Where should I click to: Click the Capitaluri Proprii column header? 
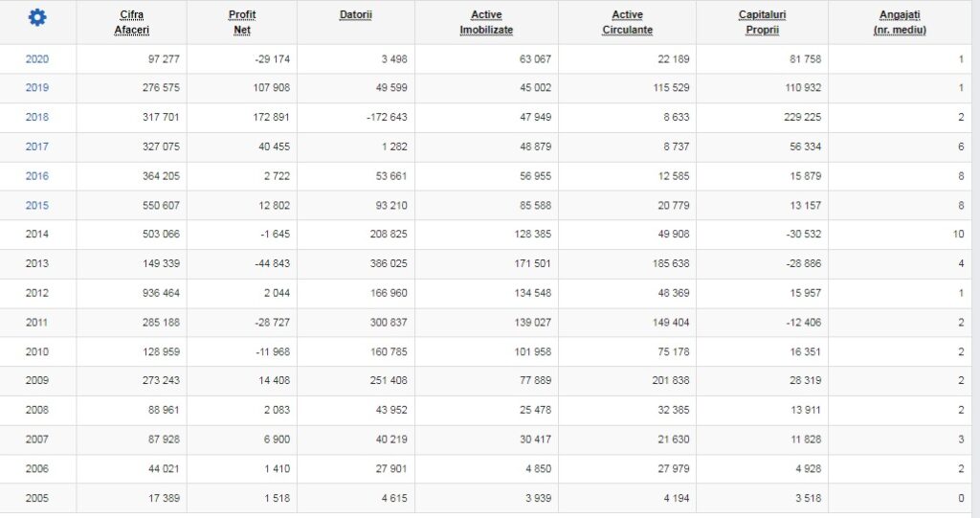tap(763, 22)
